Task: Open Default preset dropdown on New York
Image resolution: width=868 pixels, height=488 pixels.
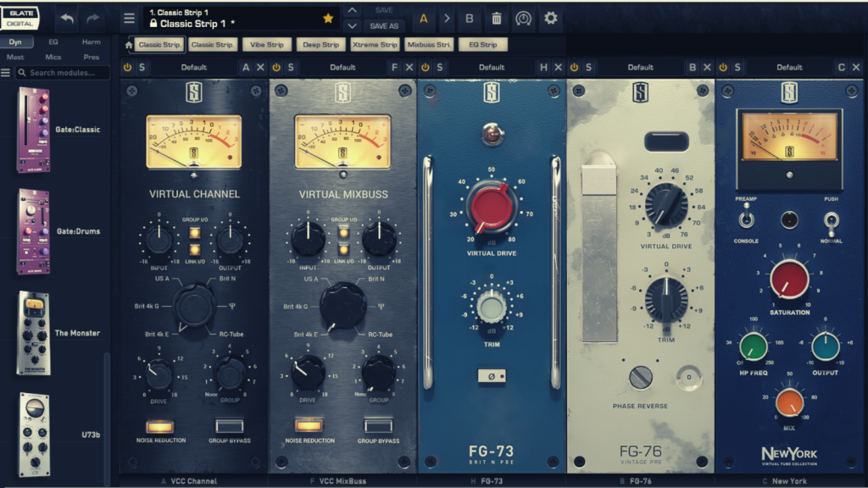Action: pos(789,67)
